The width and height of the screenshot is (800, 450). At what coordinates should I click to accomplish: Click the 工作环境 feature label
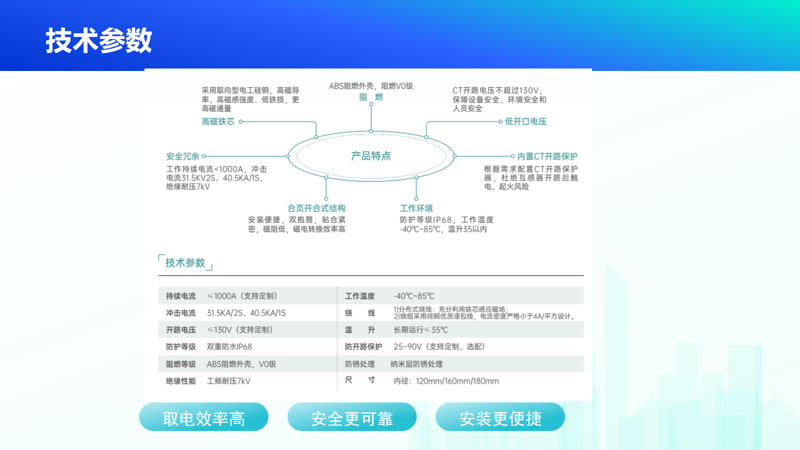click(416, 208)
